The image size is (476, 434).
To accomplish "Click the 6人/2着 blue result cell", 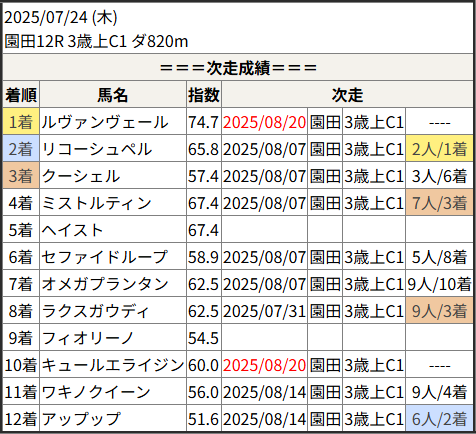I will click(x=439, y=418).
